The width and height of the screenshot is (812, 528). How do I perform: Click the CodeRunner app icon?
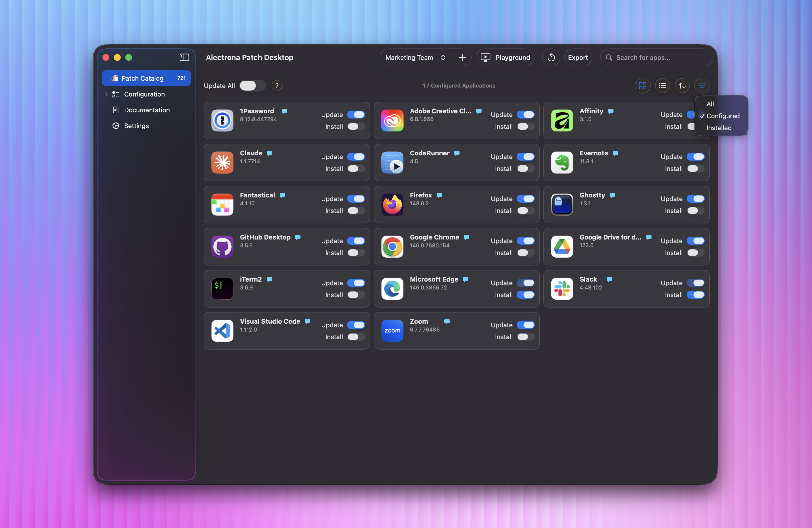392,162
